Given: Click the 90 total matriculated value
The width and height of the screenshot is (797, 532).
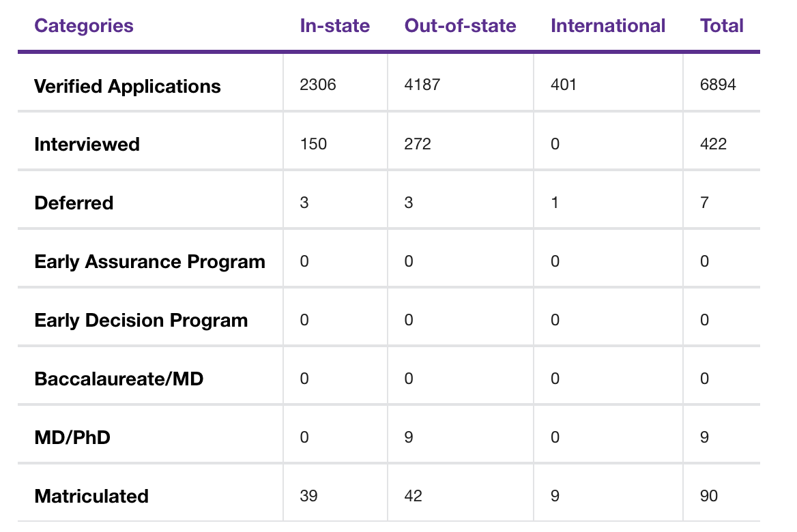Looking at the screenshot, I should coord(709,496).
